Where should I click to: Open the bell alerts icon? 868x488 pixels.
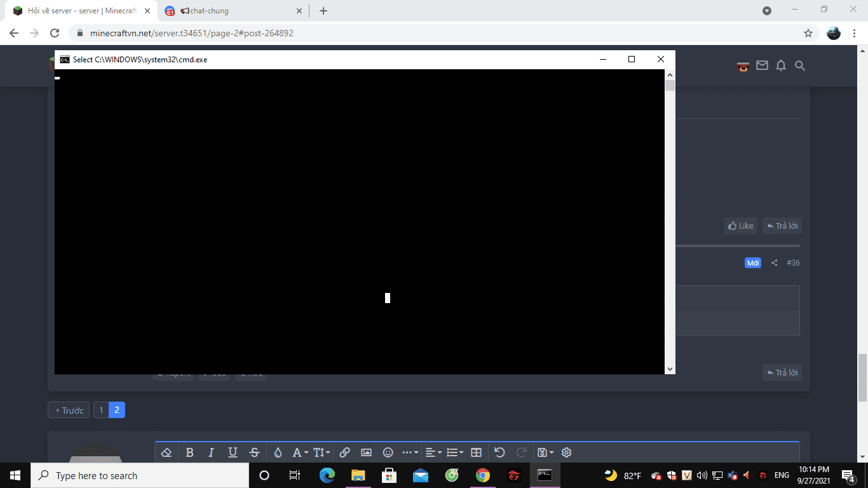781,65
